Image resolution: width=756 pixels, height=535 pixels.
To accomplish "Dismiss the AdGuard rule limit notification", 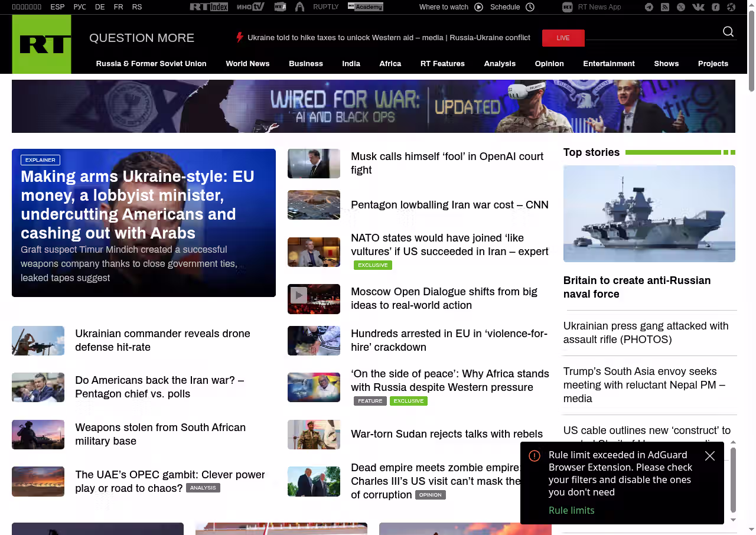I will coord(710,456).
